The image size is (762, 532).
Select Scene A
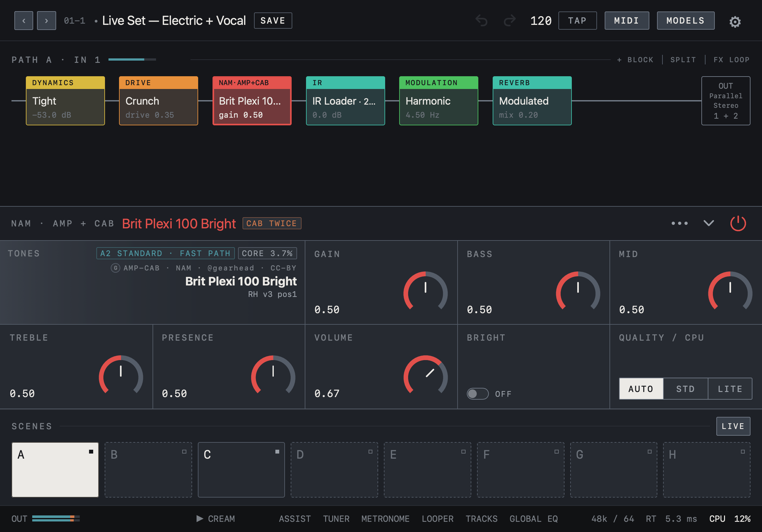[55, 469]
